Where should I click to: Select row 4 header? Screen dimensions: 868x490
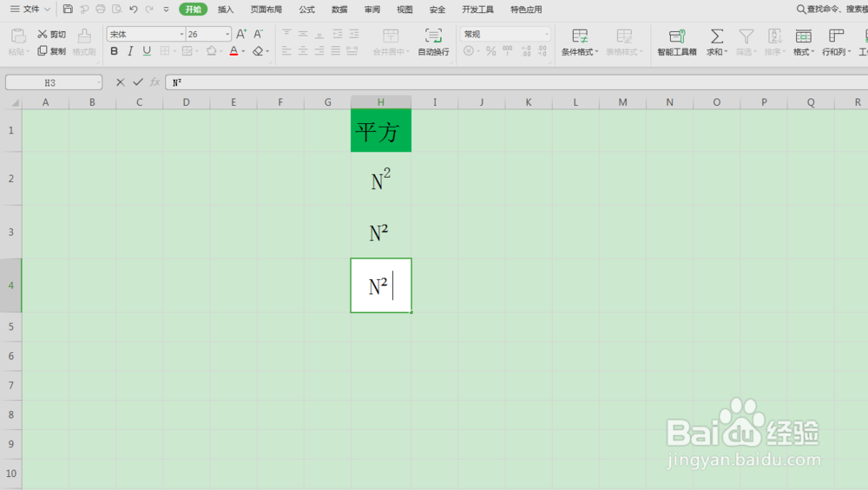tap(11, 285)
